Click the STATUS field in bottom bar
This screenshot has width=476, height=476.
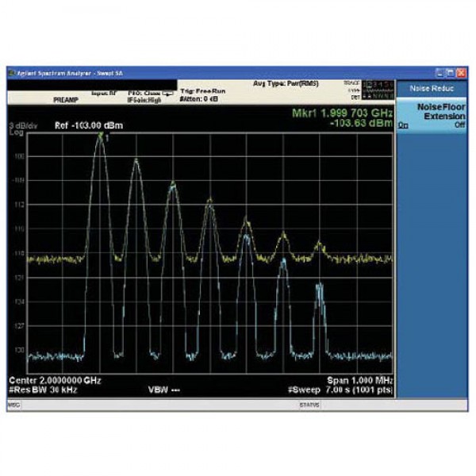point(309,405)
